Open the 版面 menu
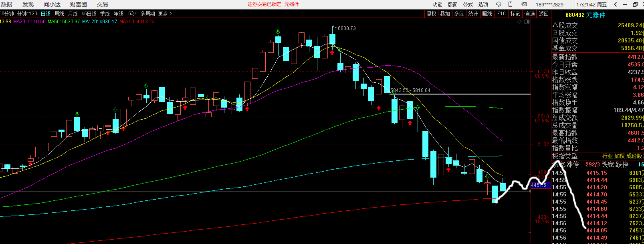 coord(453,4)
